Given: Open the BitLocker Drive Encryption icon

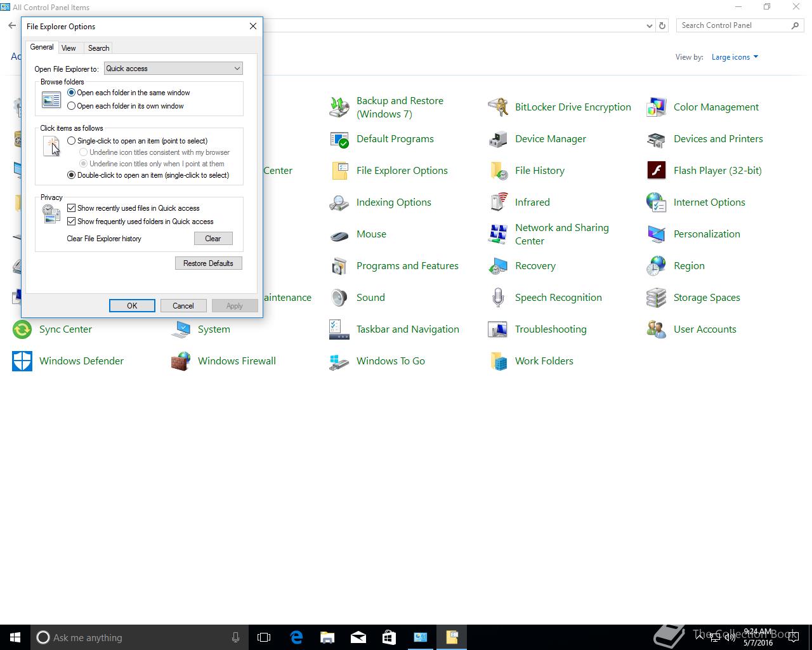Looking at the screenshot, I should pos(498,107).
